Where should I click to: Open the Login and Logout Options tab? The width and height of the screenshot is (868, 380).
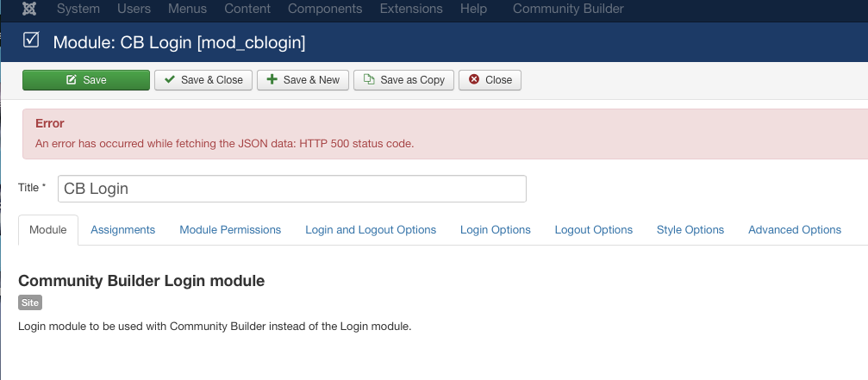click(x=371, y=229)
